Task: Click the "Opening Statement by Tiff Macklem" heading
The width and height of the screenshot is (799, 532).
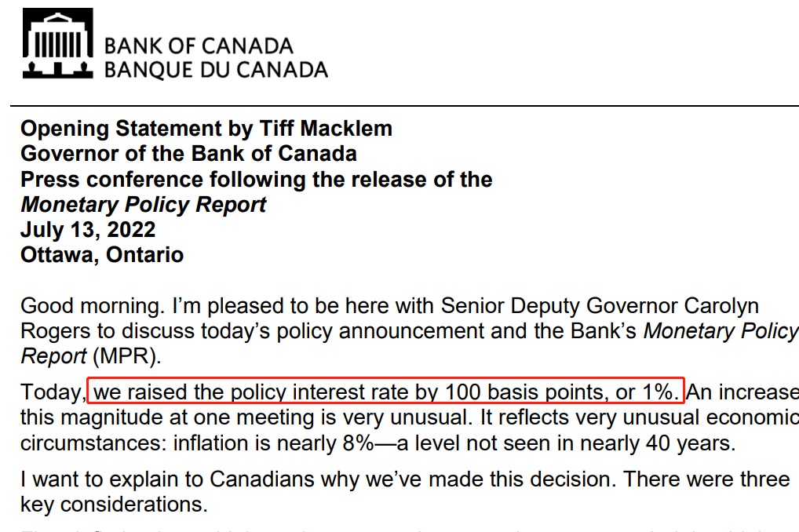Action: point(206,129)
